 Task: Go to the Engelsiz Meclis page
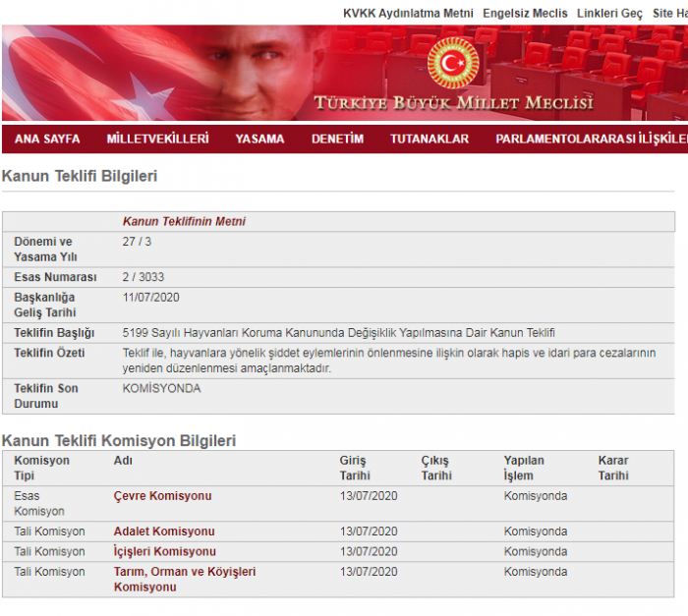coord(525,13)
